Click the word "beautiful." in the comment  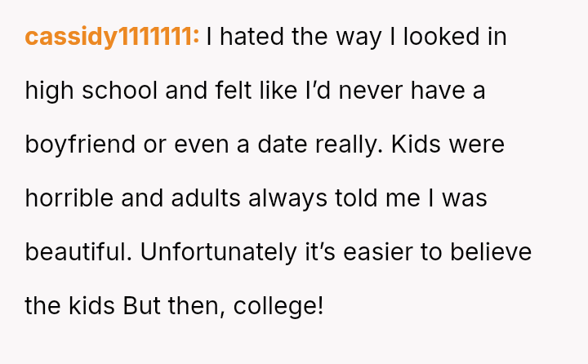pyautogui.click(x=78, y=252)
